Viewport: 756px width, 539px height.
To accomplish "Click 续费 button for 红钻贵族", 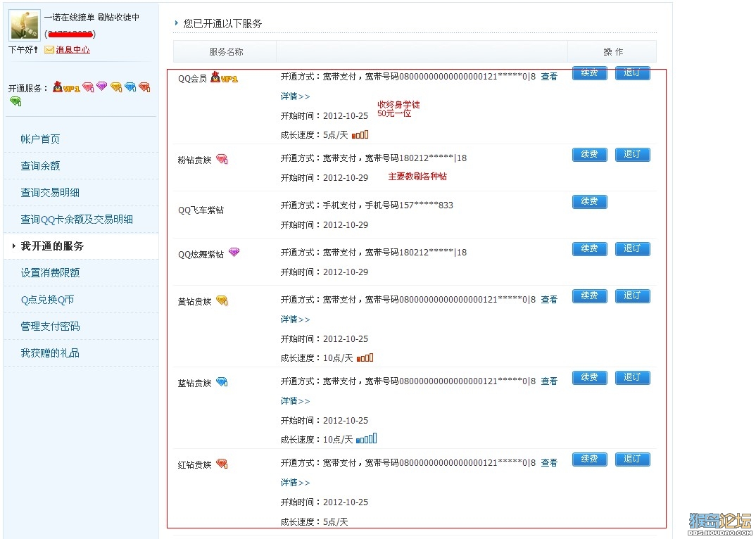I will pos(590,459).
